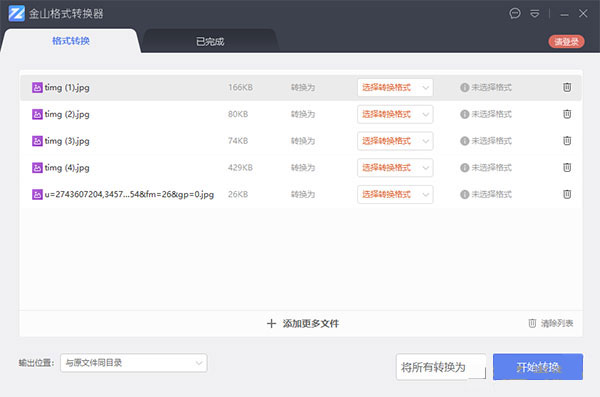Remove the u=2743607204 file via trash icon
This screenshot has height=397, width=600.
567,194
